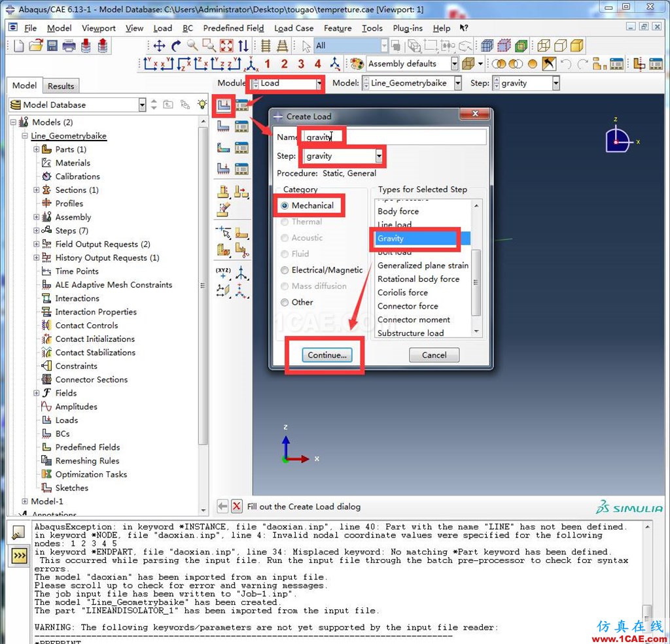The width and height of the screenshot is (670, 644).
Task: Select the Pan View tool
Action: coord(160,46)
